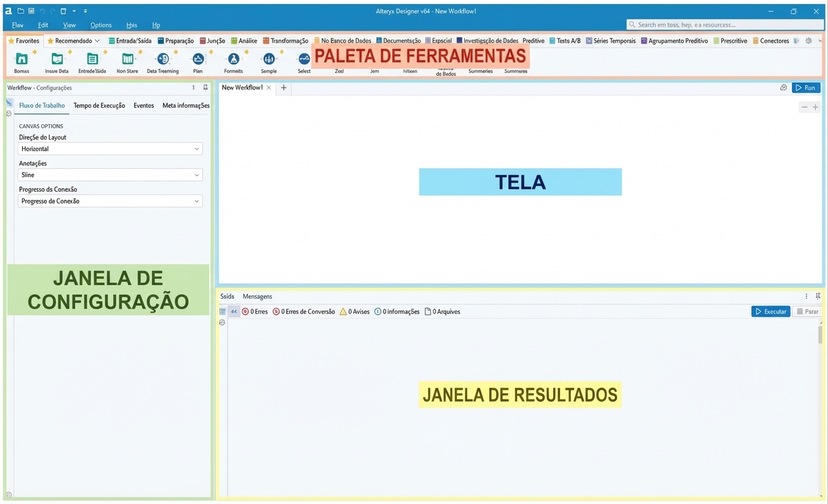This screenshot has height=504, width=828.
Task: Select the Insure Data tool icon
Action: coord(57,59)
